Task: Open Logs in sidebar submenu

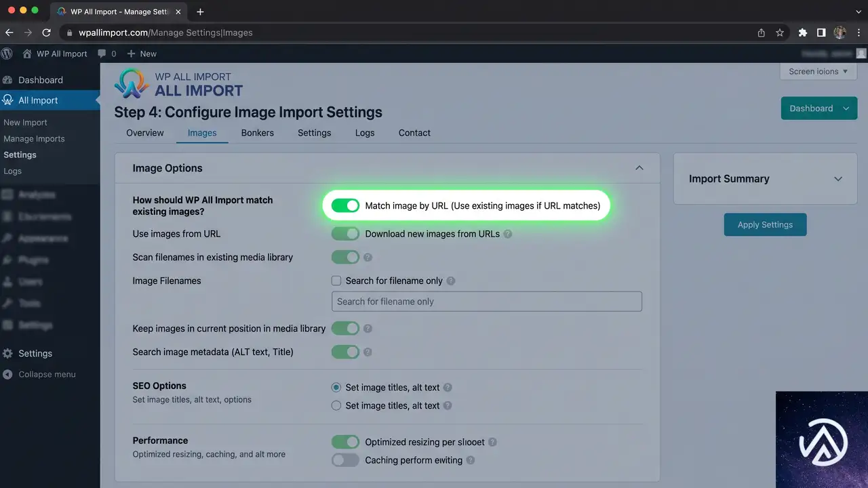Action: (13, 171)
